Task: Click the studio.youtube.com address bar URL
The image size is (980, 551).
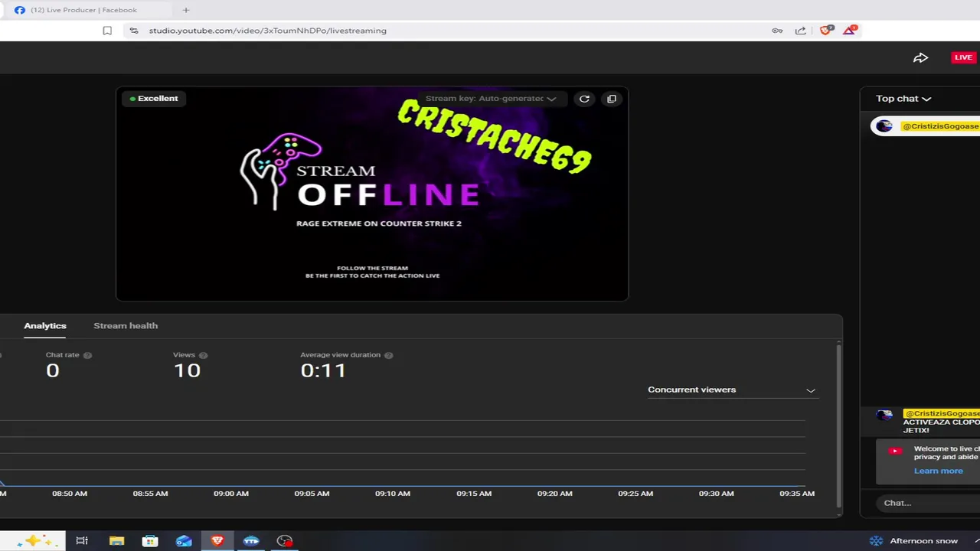Action: pyautogui.click(x=268, y=31)
